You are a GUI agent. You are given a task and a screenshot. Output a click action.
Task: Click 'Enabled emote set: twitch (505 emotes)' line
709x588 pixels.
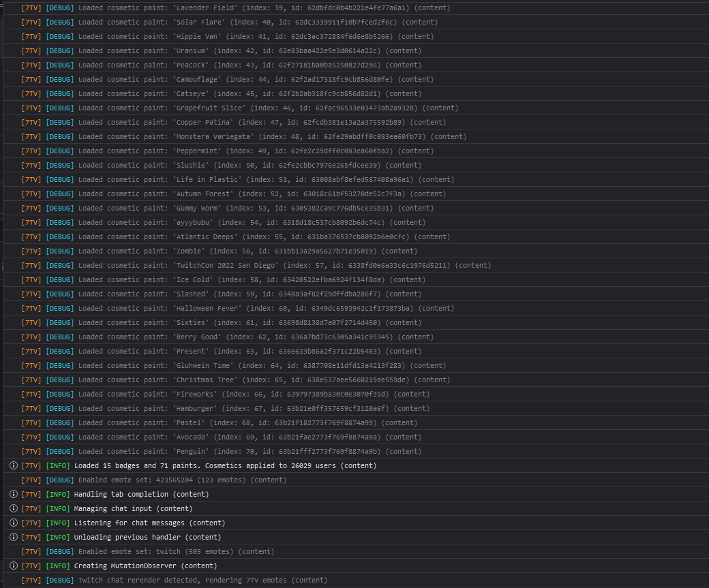357,551
